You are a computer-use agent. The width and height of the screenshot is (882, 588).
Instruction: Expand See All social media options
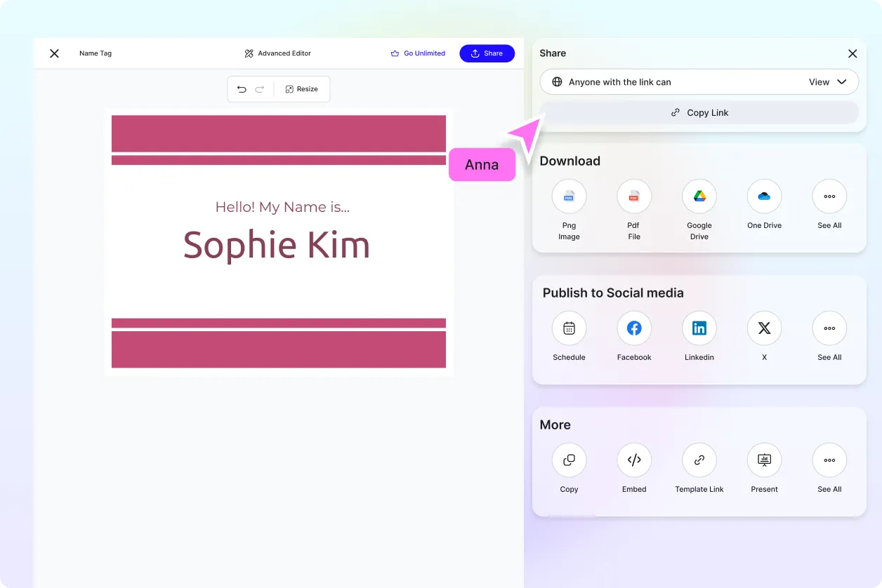tap(829, 328)
